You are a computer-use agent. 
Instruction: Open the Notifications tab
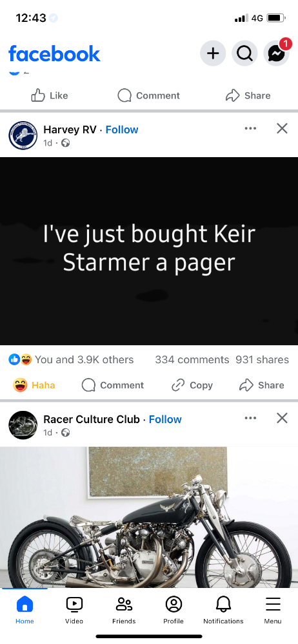(x=223, y=610)
